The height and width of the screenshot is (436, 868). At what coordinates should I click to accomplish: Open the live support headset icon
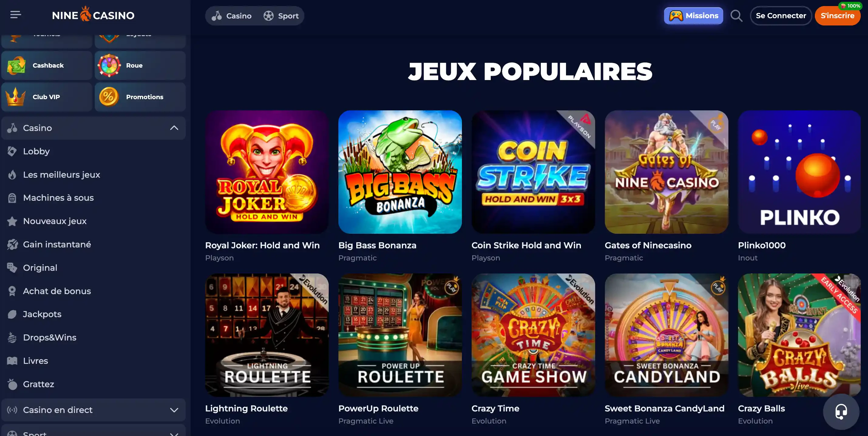click(x=841, y=411)
